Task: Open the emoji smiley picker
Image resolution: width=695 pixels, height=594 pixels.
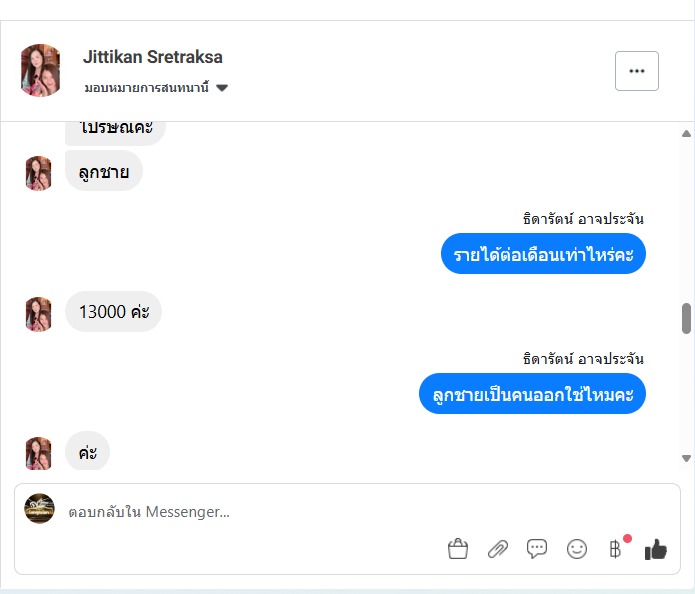Action: pos(577,549)
